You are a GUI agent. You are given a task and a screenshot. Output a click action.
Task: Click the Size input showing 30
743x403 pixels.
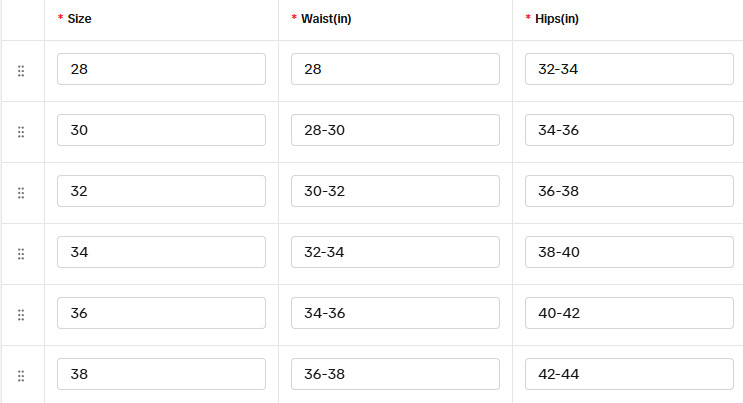click(161, 130)
